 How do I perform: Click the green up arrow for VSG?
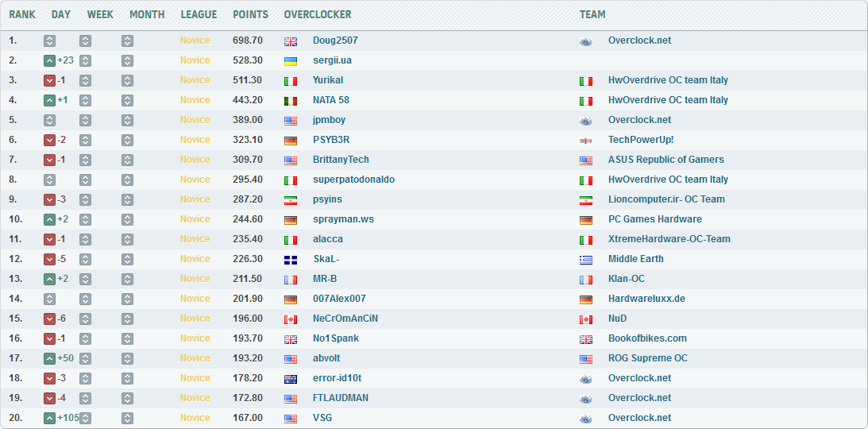pos(49,418)
